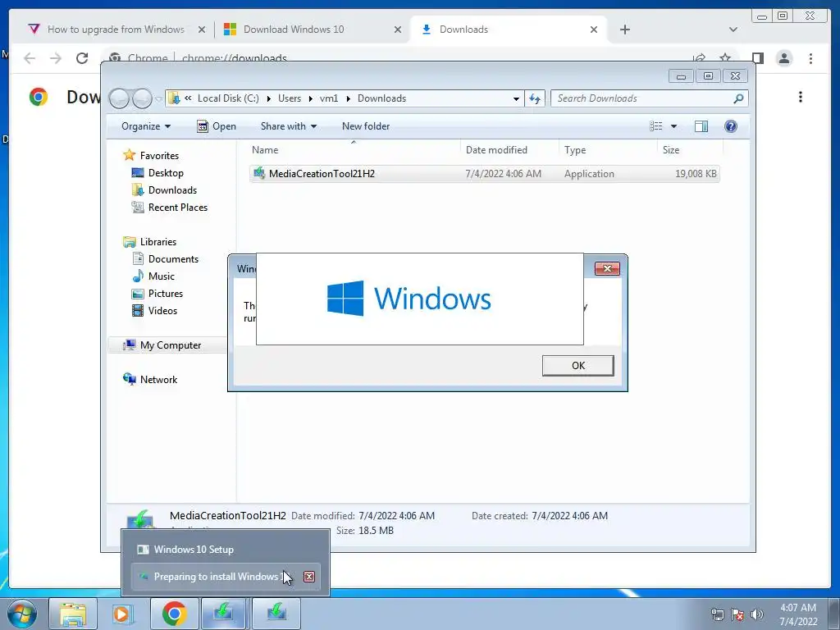Viewport: 840px width, 630px height.
Task: Open the Chrome profile avatar
Action: (x=783, y=58)
